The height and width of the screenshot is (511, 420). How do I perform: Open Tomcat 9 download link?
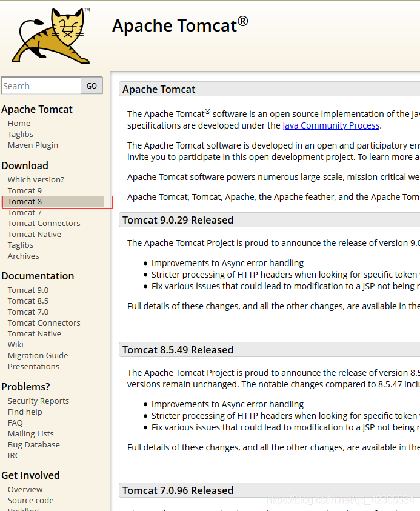25,191
